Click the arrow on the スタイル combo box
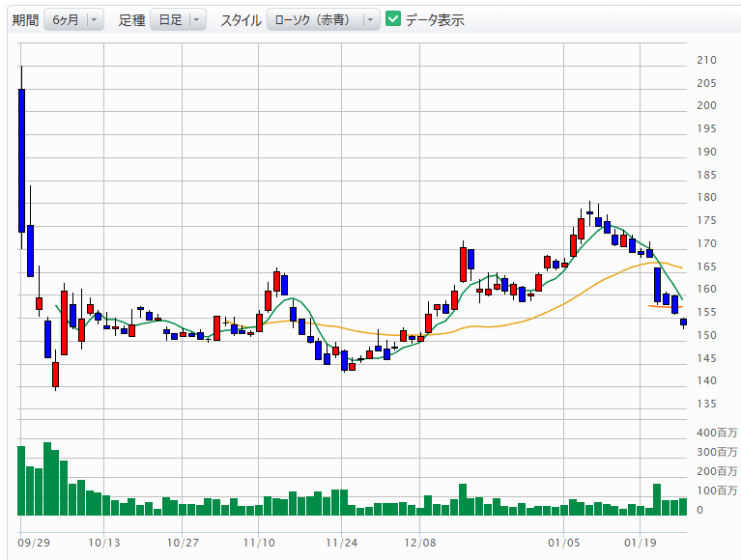Screen dimensions: 741x560 coord(371,19)
